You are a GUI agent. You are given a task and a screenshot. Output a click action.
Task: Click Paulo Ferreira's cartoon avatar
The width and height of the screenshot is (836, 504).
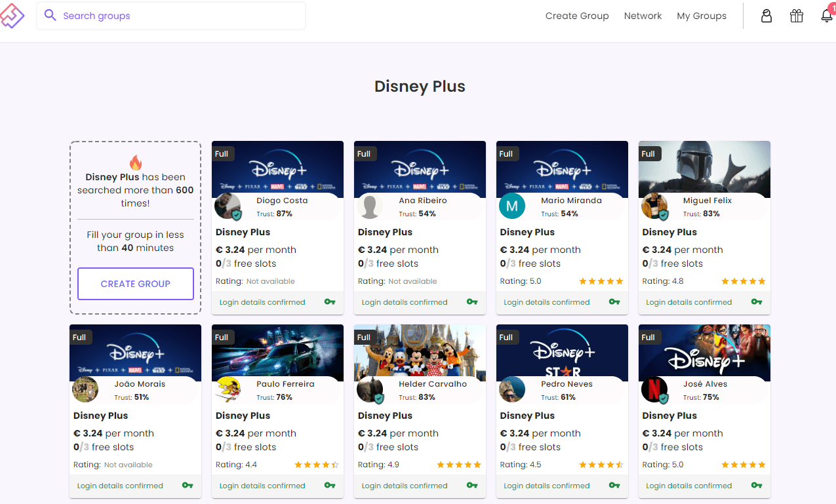228,389
